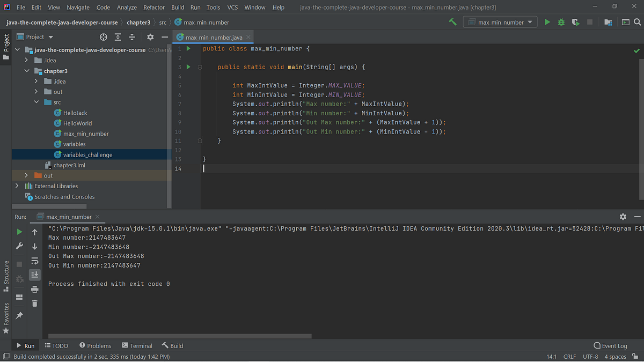The width and height of the screenshot is (644, 362).
Task: Open the VCS menu
Action: (232, 8)
